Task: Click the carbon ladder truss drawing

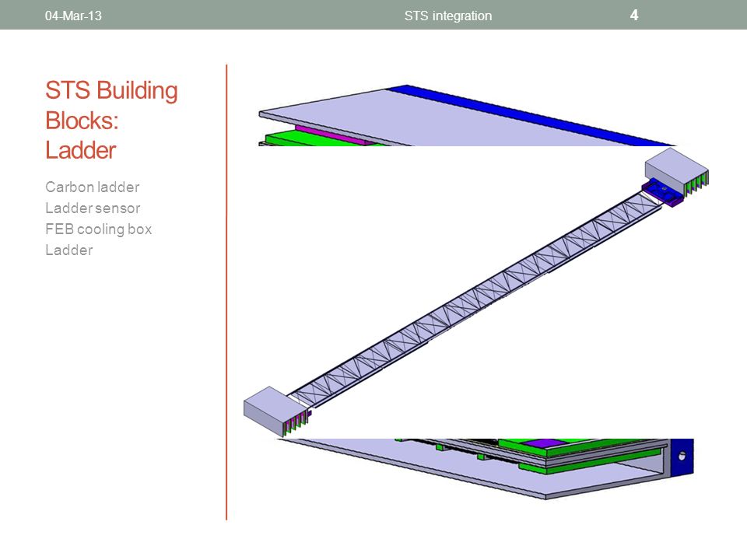Action: pyautogui.click(x=476, y=298)
